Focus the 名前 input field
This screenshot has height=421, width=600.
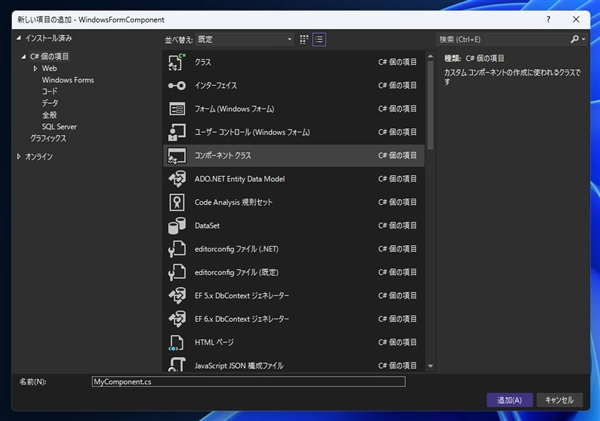pyautogui.click(x=249, y=382)
